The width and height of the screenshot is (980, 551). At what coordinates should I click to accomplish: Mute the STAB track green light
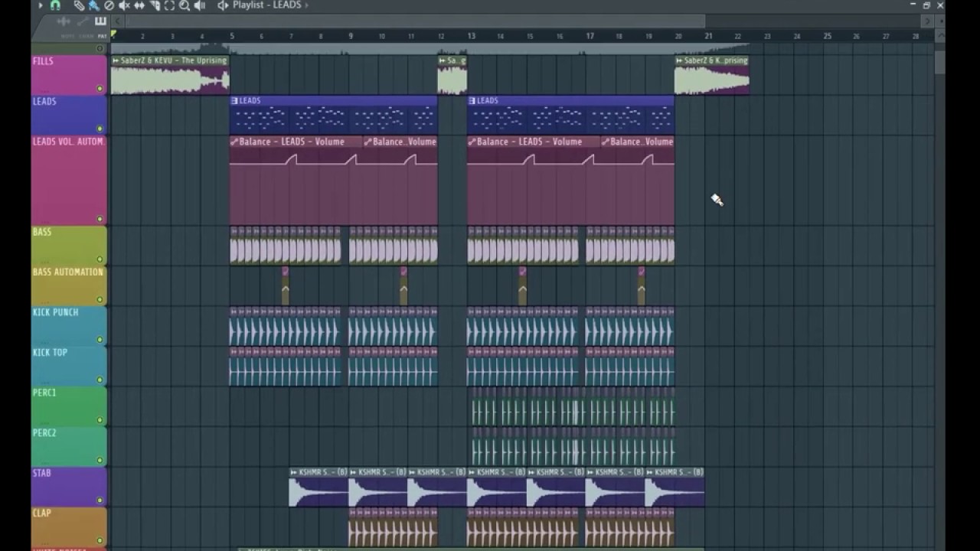(x=100, y=500)
